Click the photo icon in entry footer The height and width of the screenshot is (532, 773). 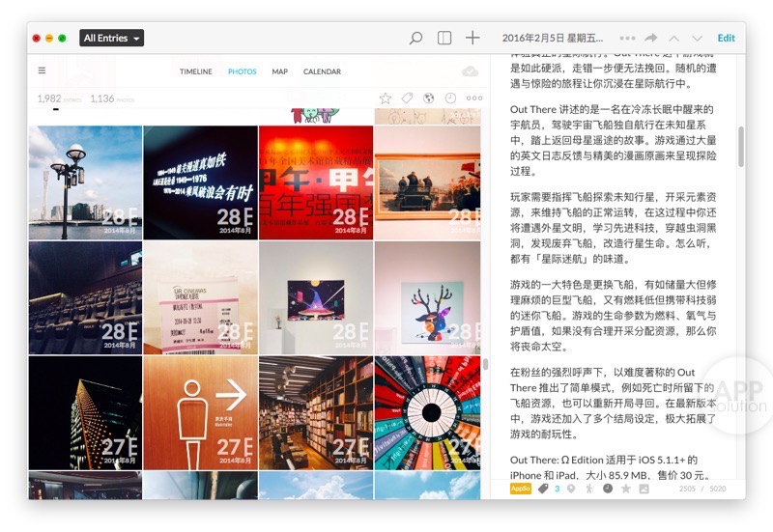pos(644,489)
